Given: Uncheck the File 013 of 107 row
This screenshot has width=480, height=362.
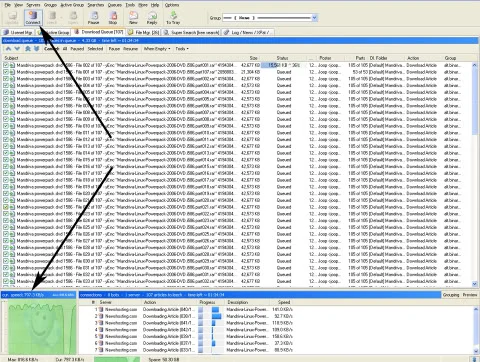Looking at the screenshot, I should [x=6, y=146].
